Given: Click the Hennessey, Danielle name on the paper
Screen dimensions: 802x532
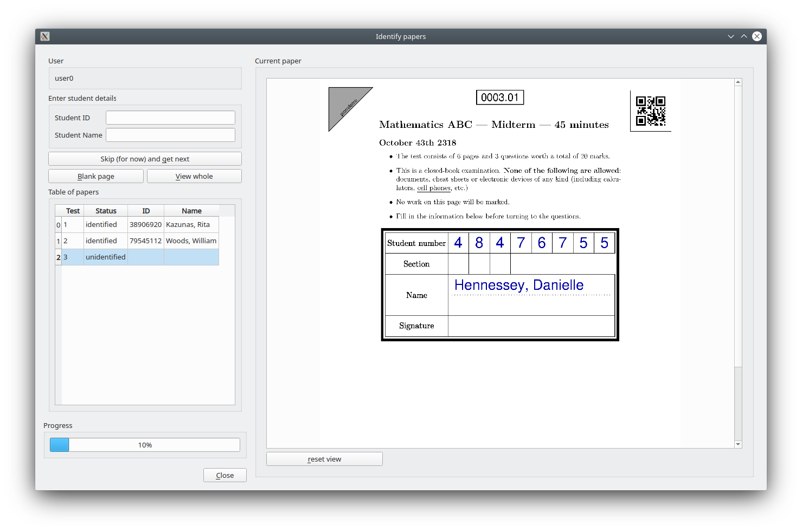Looking at the screenshot, I should click(519, 285).
